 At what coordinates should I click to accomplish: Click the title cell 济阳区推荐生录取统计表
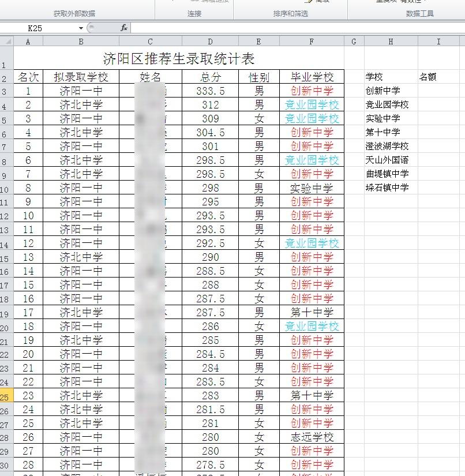[179, 58]
